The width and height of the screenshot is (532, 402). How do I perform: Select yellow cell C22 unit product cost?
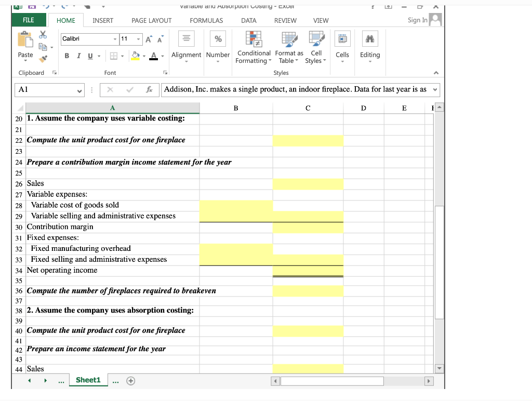(308, 141)
